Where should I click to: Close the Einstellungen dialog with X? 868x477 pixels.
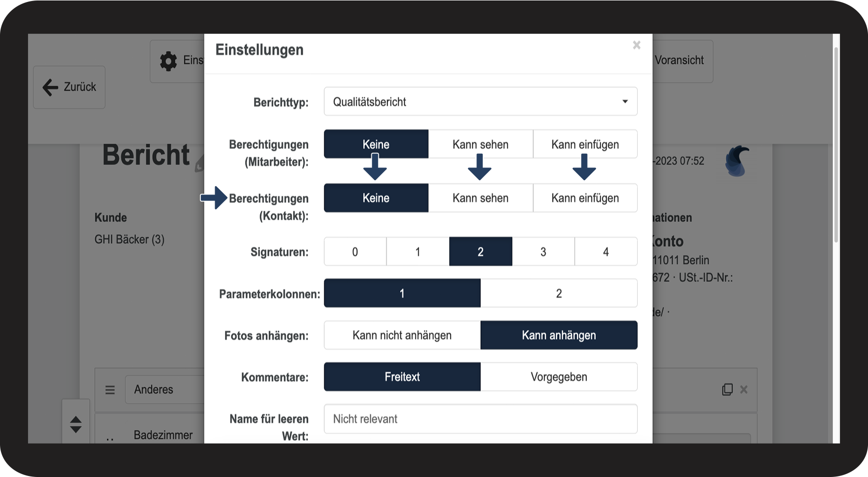(x=637, y=45)
